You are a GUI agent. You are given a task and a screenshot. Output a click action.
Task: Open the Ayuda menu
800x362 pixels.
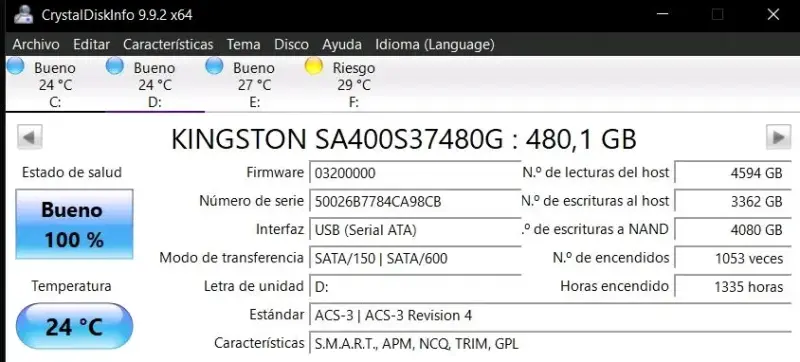tap(342, 44)
